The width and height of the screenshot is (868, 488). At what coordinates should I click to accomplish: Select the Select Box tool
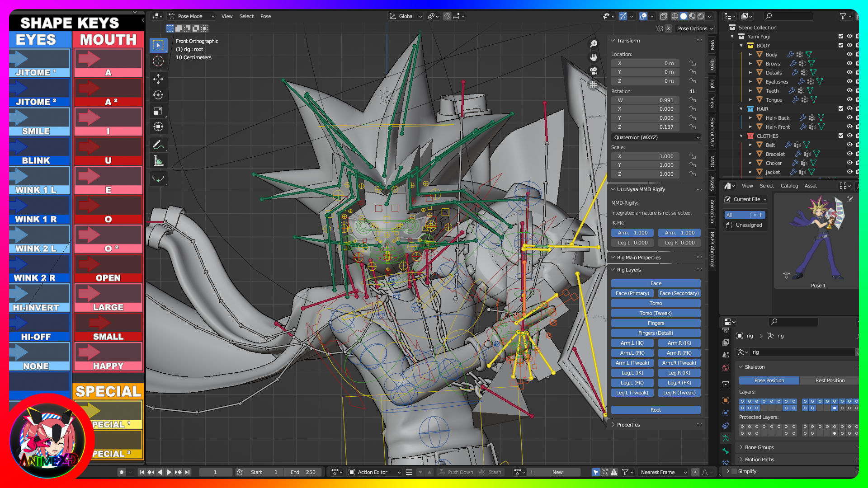coord(158,45)
